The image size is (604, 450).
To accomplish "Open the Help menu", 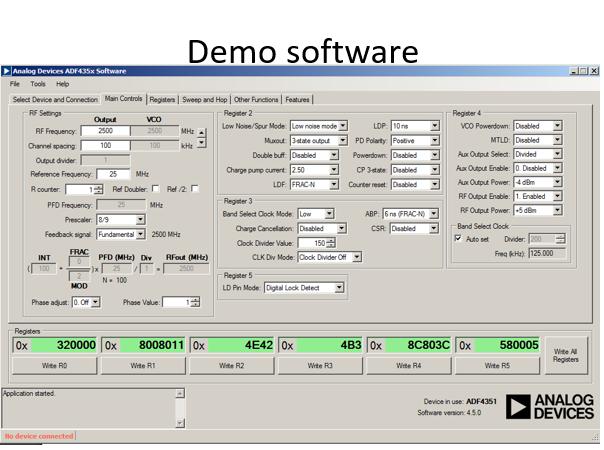I will pos(62,84).
